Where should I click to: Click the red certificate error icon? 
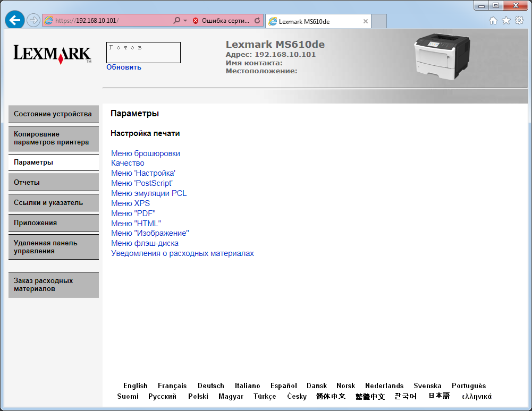pos(196,21)
